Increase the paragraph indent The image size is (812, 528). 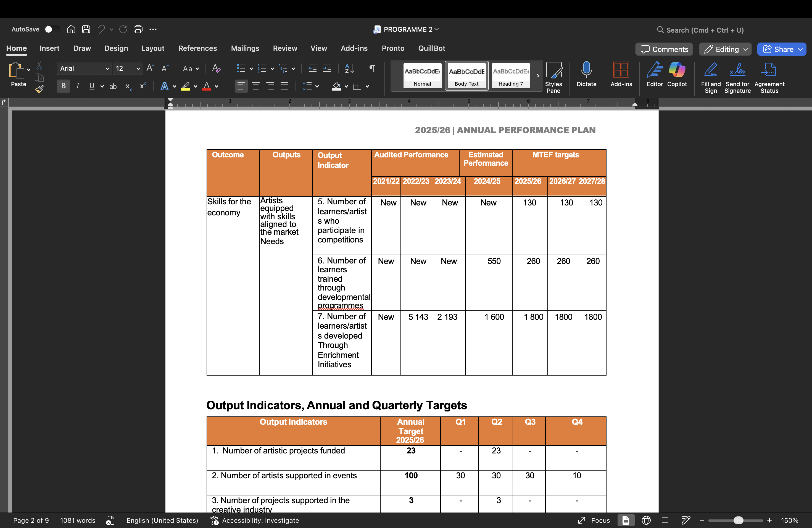click(x=327, y=68)
